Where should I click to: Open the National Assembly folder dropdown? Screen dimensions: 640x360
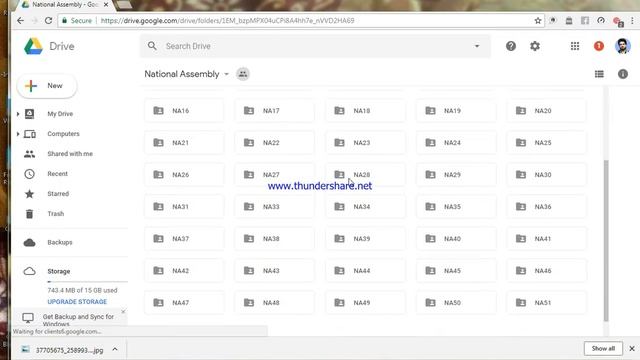coord(227,74)
